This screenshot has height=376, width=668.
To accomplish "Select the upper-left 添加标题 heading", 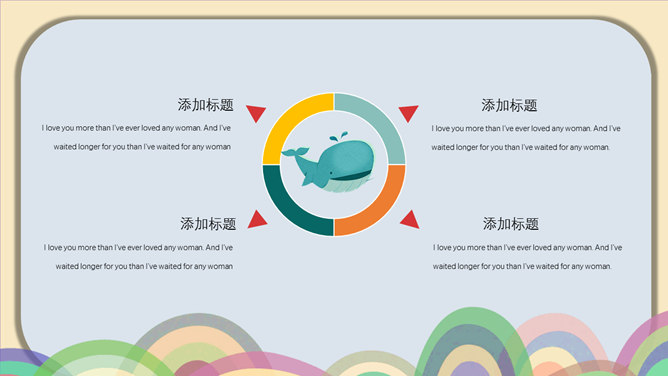I will 206,105.
